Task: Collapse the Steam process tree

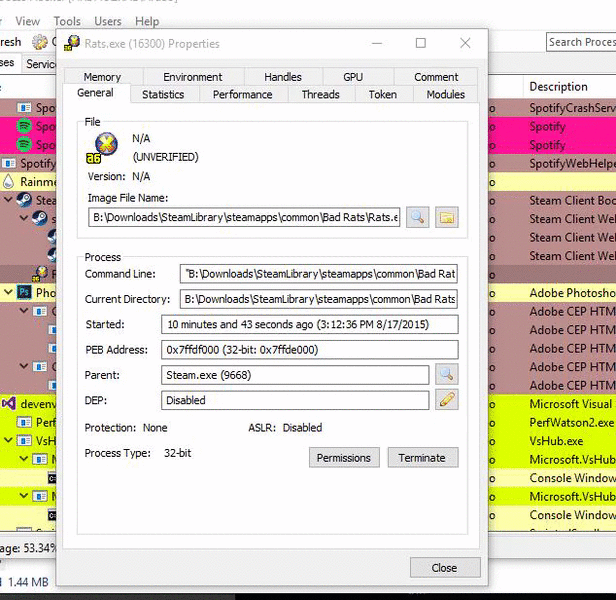Action: click(8, 200)
